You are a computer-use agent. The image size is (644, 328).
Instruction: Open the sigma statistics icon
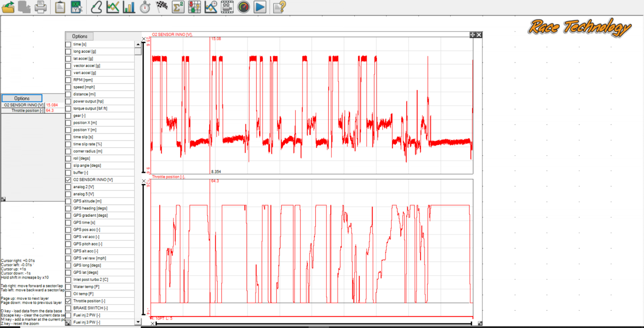coord(178,7)
